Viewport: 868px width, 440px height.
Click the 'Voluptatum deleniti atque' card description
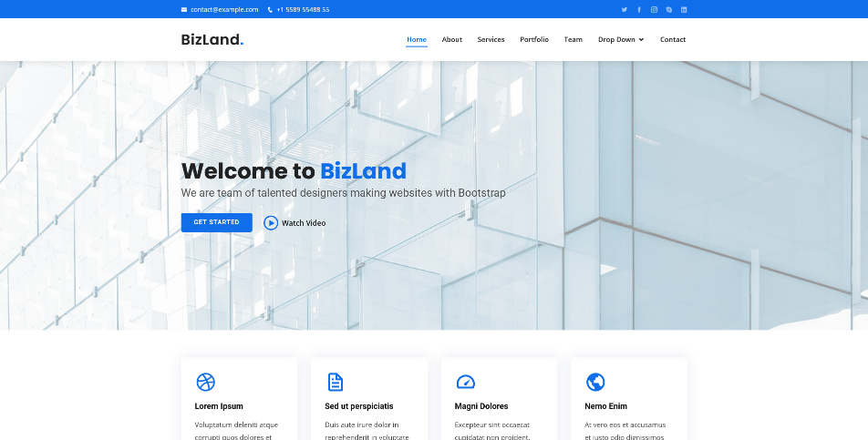[x=236, y=431]
